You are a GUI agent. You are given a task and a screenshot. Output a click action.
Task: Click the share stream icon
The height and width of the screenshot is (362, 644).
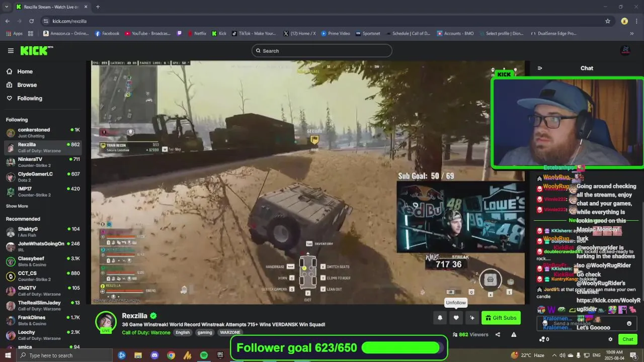(498, 334)
